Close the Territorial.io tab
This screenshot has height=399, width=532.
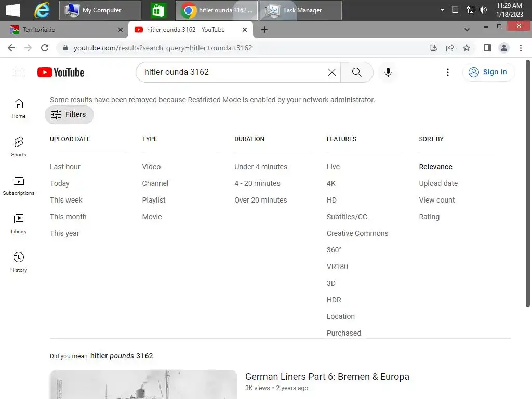coord(121,30)
